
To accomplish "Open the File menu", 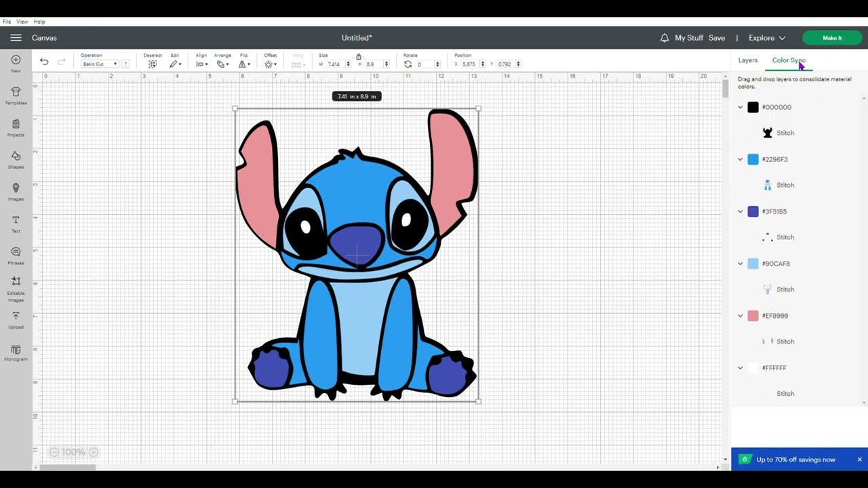I will 7,22.
